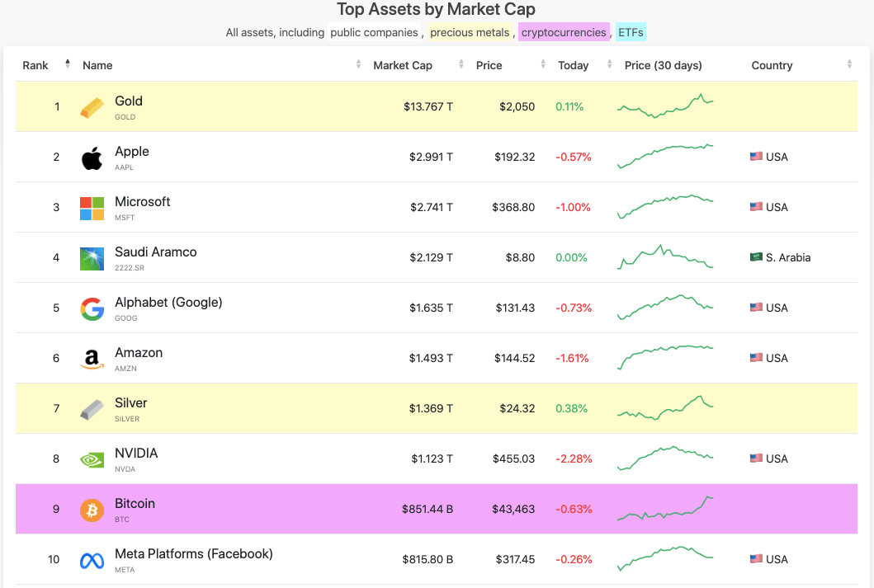Click Microsoft's daily change -1.00%
This screenshot has width=874, height=588.
(x=573, y=207)
